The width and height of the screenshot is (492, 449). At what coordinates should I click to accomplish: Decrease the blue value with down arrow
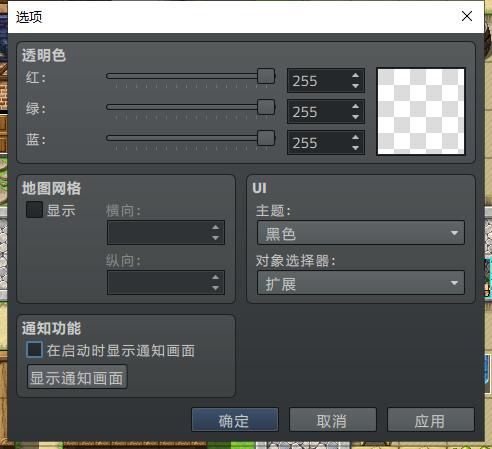(x=355, y=147)
